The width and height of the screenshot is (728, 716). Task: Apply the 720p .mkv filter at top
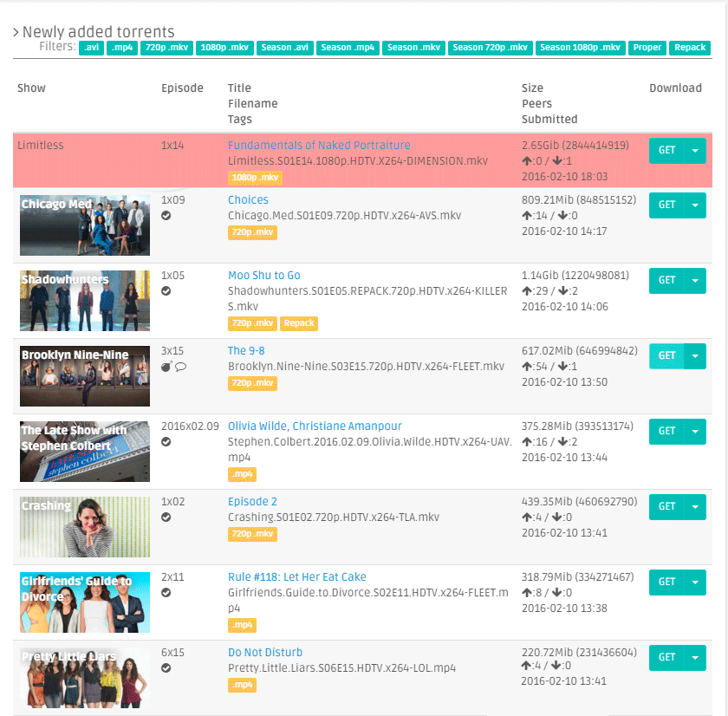coord(166,48)
